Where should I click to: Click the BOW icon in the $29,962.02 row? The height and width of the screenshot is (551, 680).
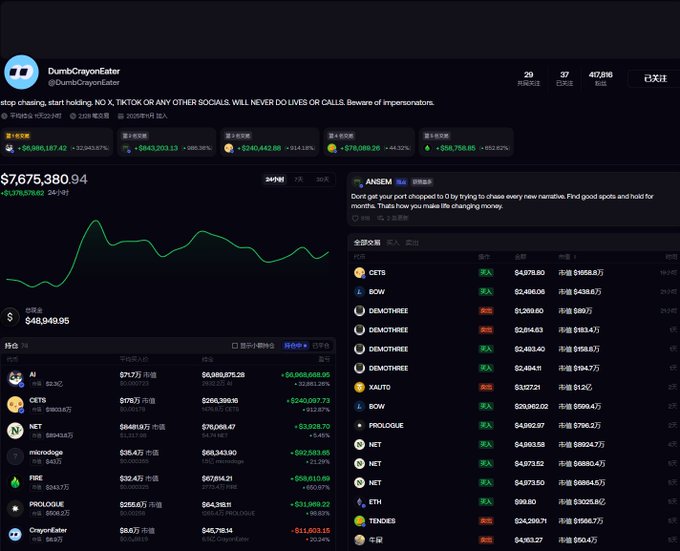click(360, 406)
